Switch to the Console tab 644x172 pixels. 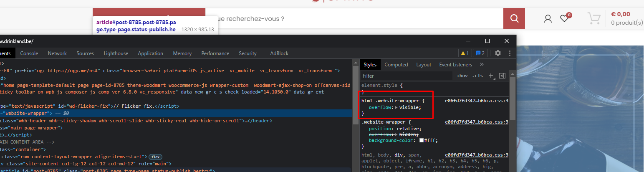[x=29, y=53]
